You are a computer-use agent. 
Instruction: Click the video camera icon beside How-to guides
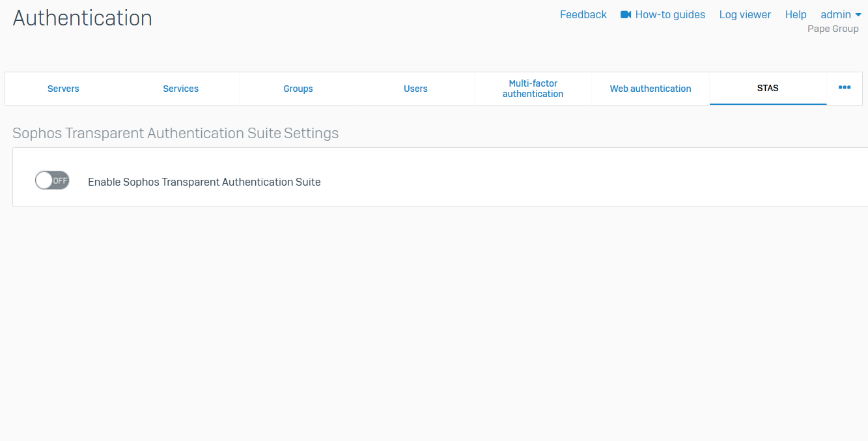pyautogui.click(x=626, y=14)
